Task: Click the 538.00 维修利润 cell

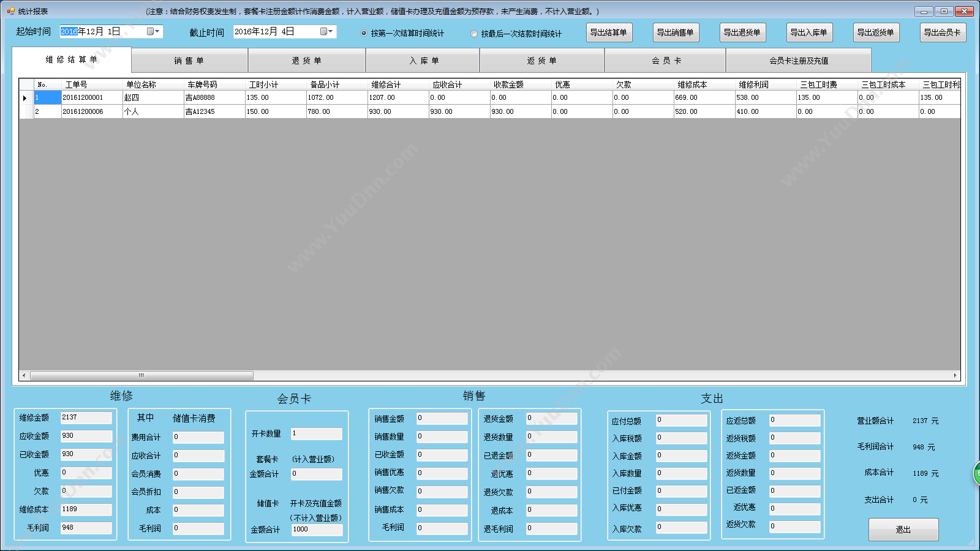Action: point(765,98)
